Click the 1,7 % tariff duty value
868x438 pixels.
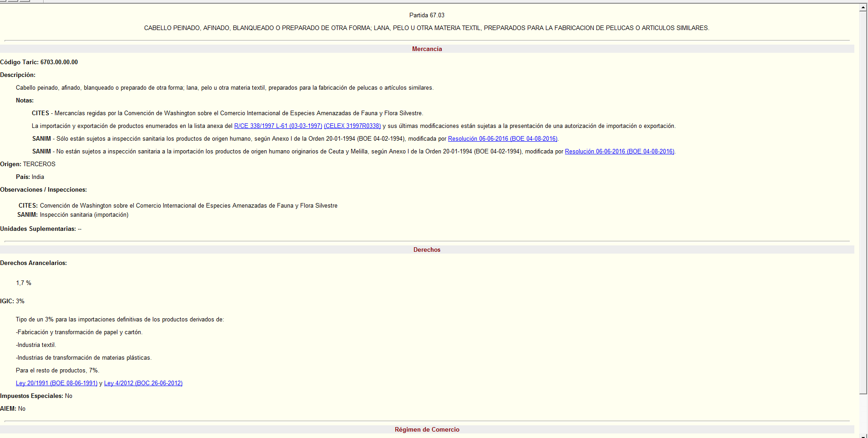(24, 283)
